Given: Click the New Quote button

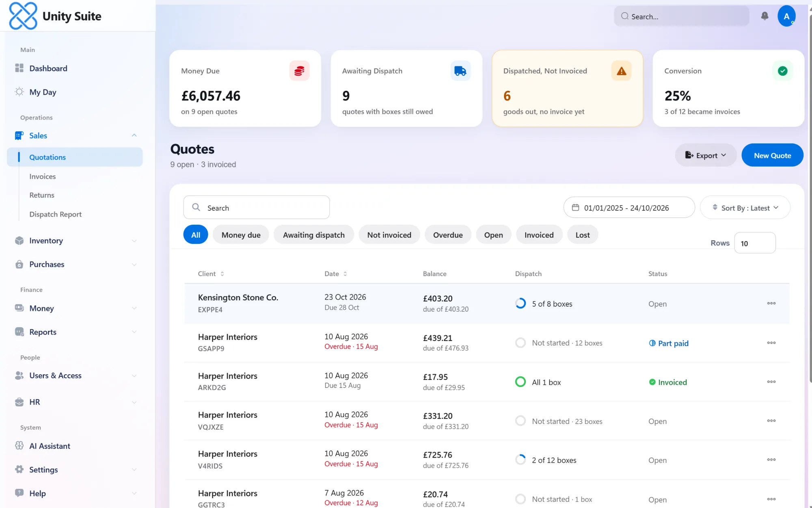Looking at the screenshot, I should point(772,155).
